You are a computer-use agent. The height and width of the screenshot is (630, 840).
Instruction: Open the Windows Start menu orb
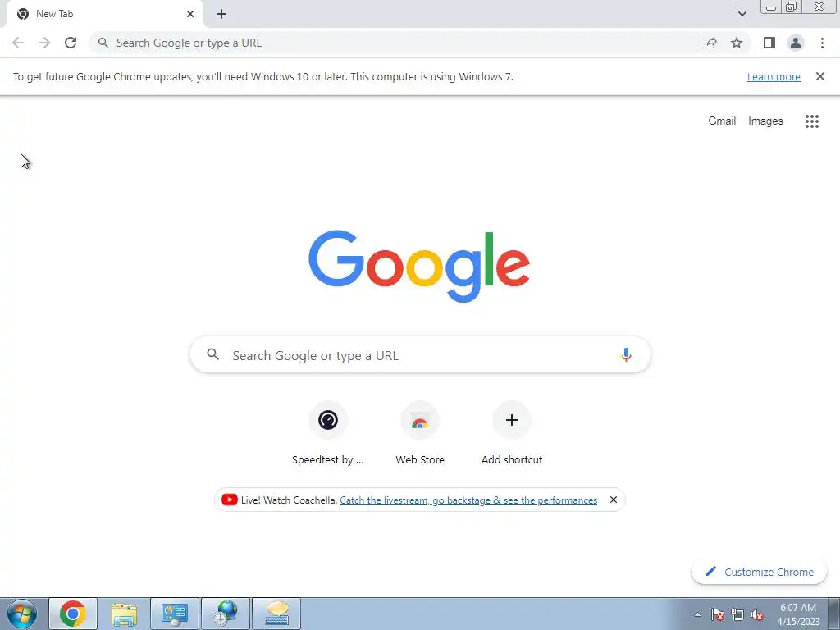[x=22, y=614]
